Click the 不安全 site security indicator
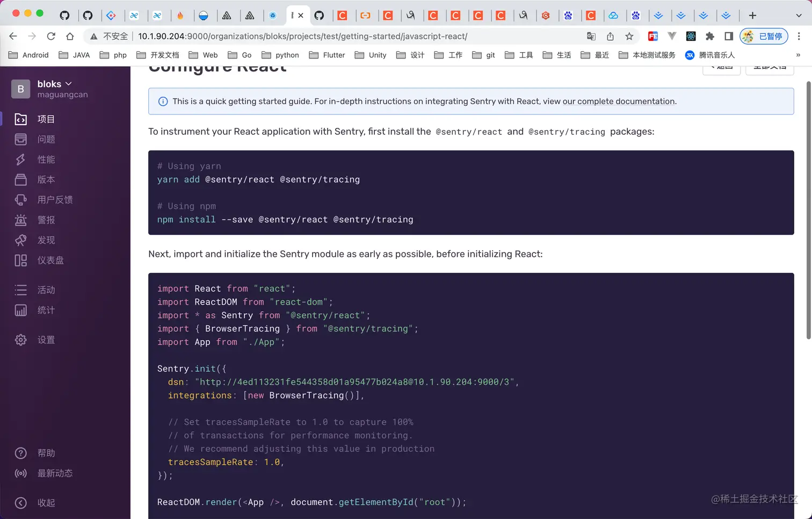 (x=109, y=36)
